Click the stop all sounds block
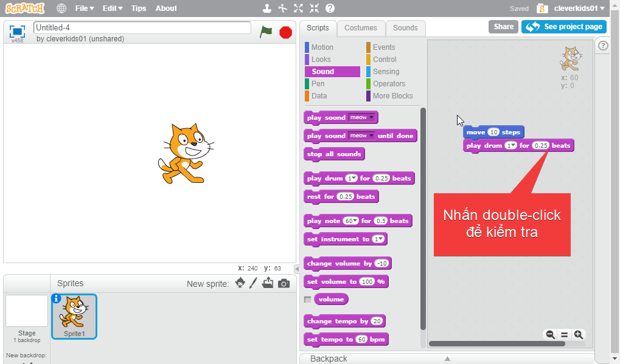The height and width of the screenshot is (364, 620). pyautogui.click(x=334, y=154)
